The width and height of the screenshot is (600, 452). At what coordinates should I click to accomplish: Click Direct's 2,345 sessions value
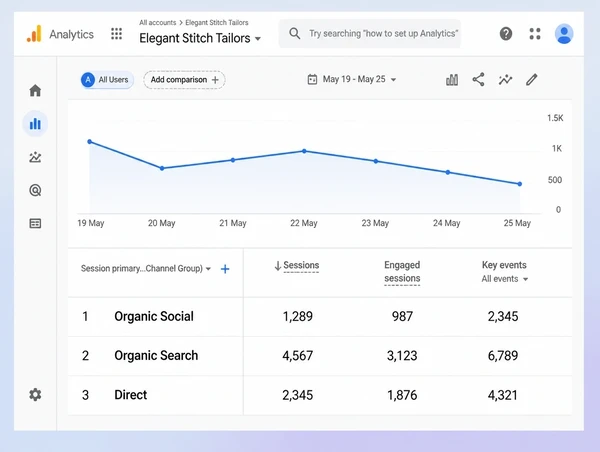297,395
